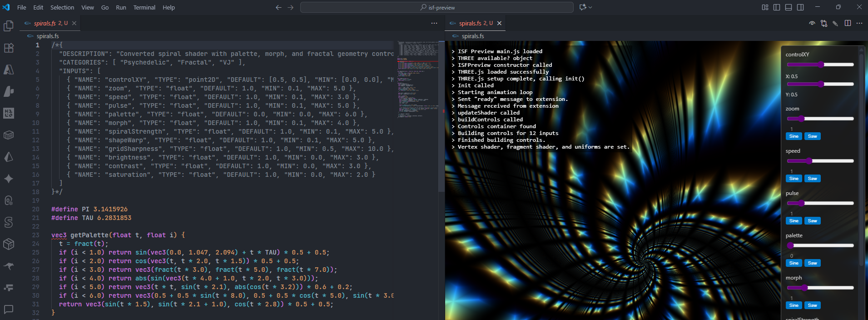Open the Terminal menu
Viewport: 868px width, 320px height.
pos(144,7)
